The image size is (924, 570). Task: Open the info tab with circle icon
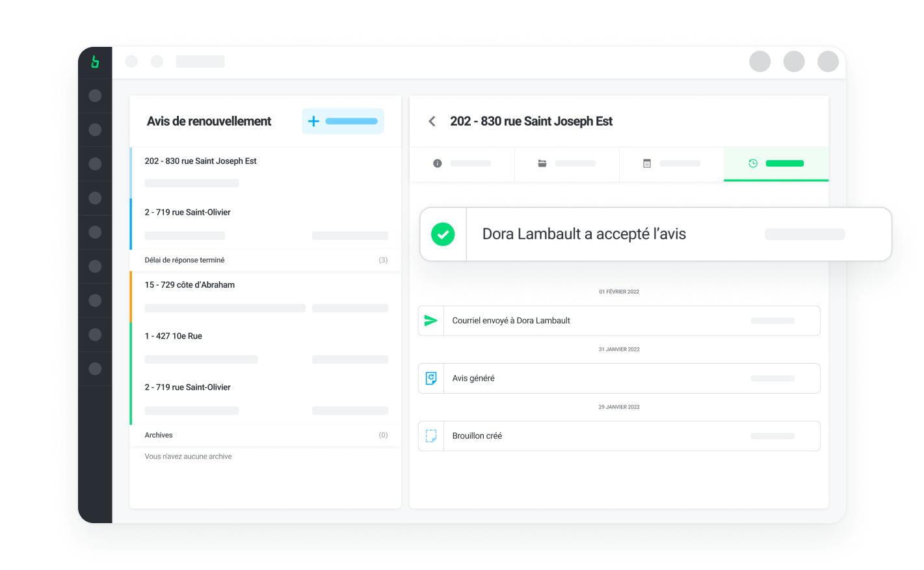462,163
